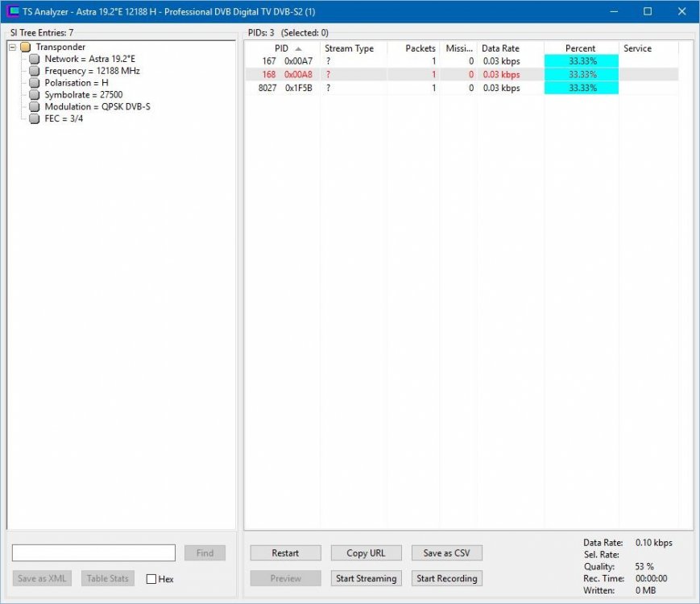The image size is (700, 604).
Task: Click hex value 0x00A7
Action: (298, 61)
